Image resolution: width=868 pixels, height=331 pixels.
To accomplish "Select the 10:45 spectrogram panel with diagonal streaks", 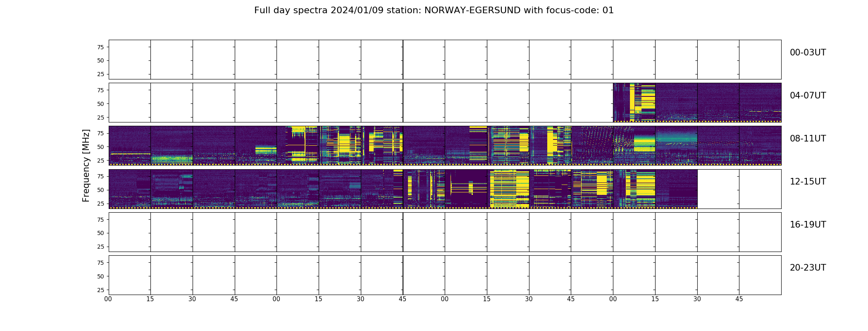I will click(592, 146).
